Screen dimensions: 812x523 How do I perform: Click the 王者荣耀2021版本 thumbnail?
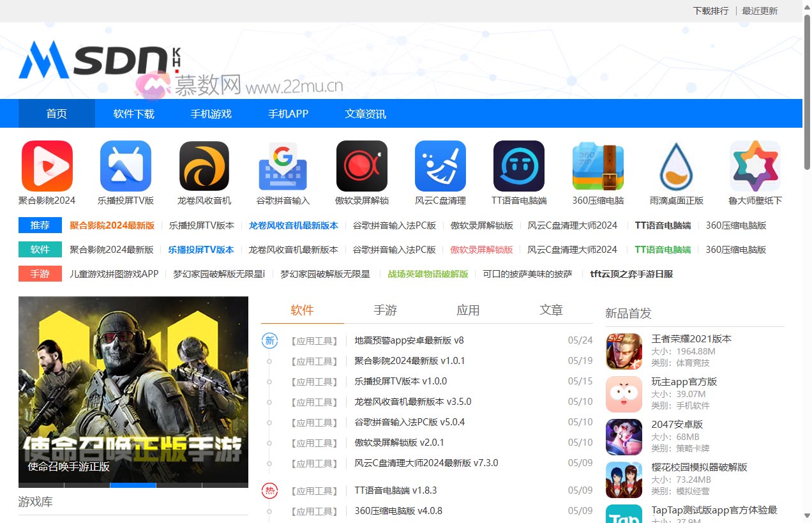(x=624, y=351)
